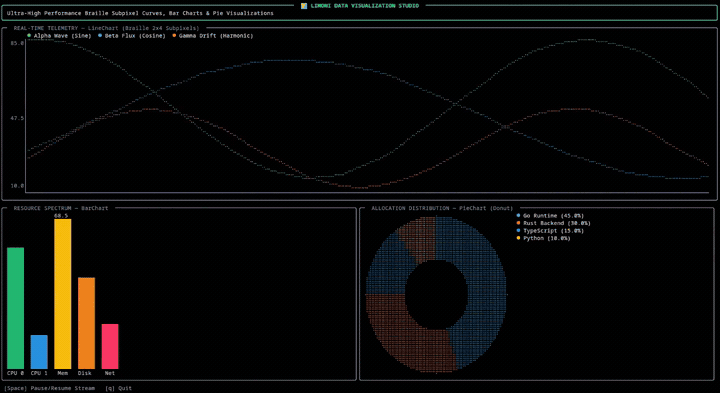Viewport: 720px width, 393px height.
Task: Select the pink Net bar
Action: pyautogui.click(x=110, y=346)
